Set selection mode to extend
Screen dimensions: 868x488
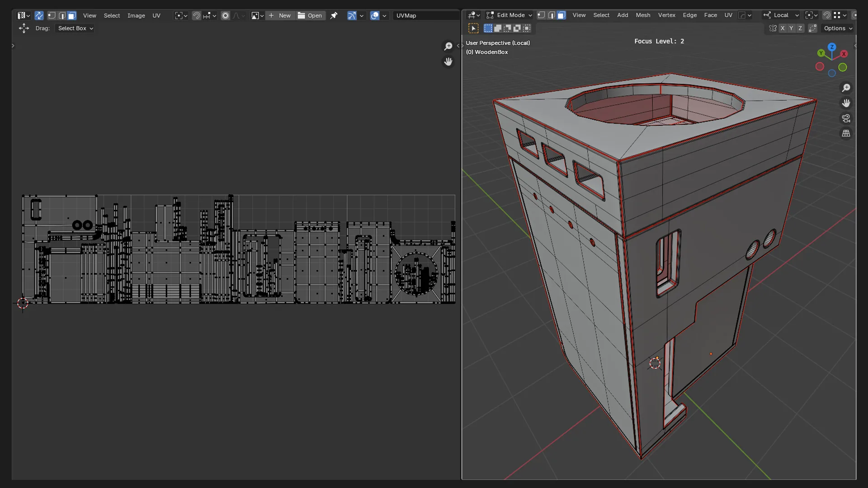[x=498, y=28]
